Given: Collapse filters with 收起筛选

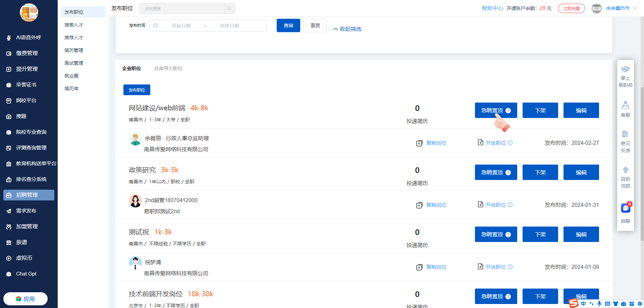Looking at the screenshot, I should coord(347,29).
